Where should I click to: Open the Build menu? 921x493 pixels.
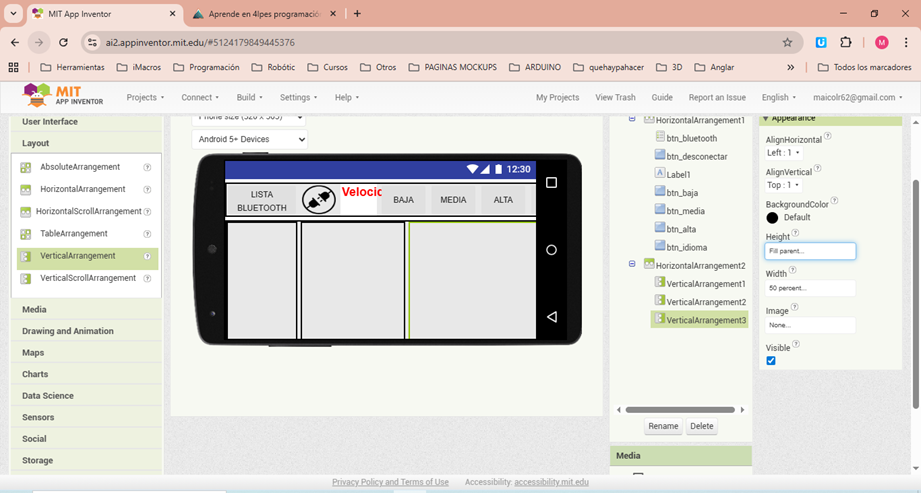tap(249, 98)
